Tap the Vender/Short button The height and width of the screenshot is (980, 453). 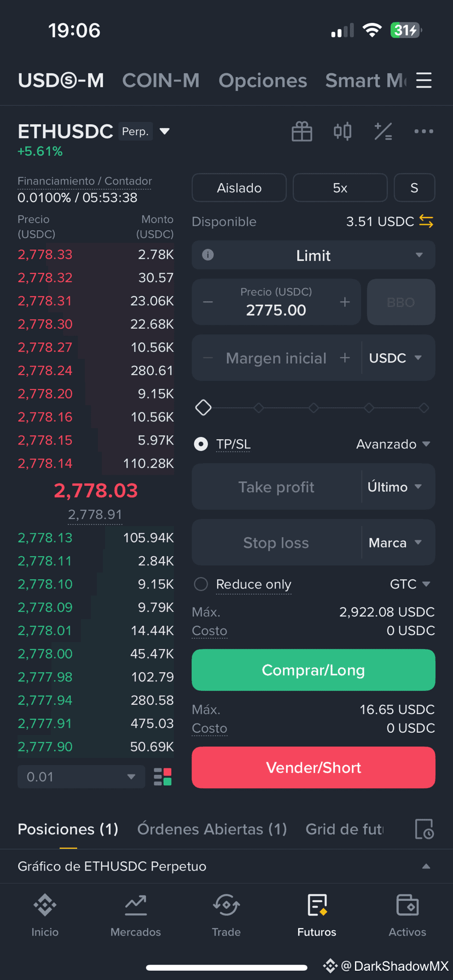(x=313, y=767)
